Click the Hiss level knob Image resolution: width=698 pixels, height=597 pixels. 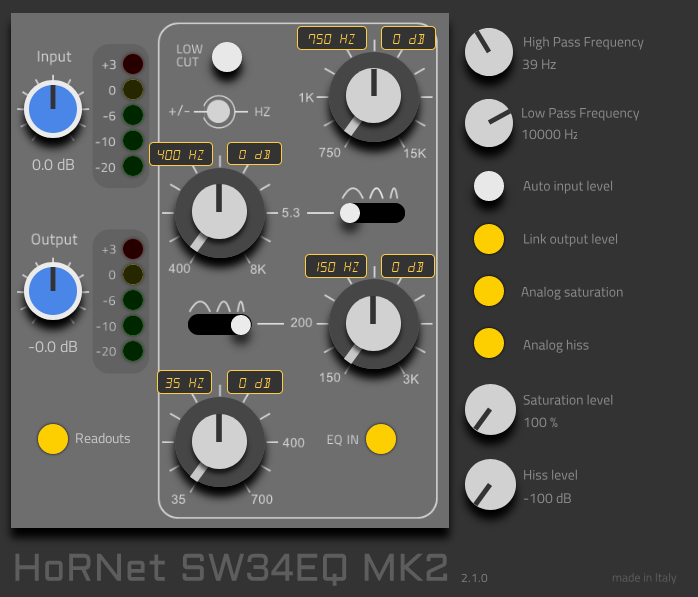(490, 484)
